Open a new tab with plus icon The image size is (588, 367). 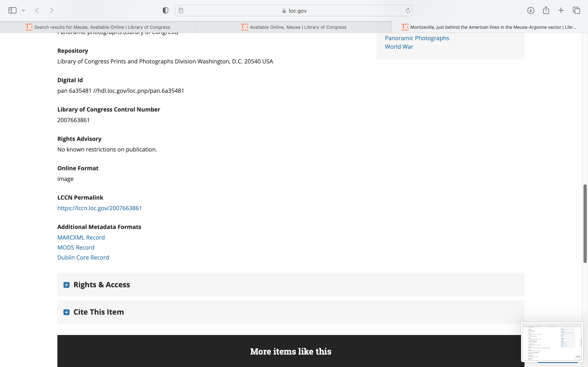(x=561, y=10)
